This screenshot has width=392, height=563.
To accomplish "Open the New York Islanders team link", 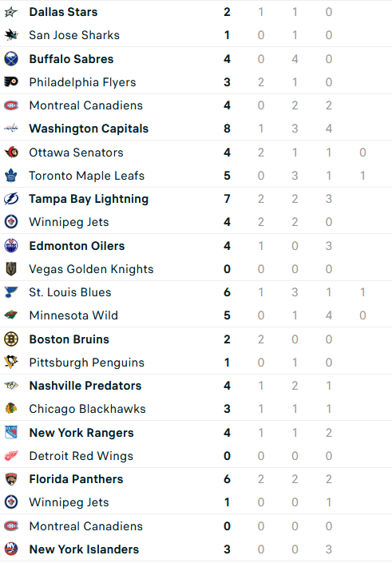I will click(x=84, y=549).
